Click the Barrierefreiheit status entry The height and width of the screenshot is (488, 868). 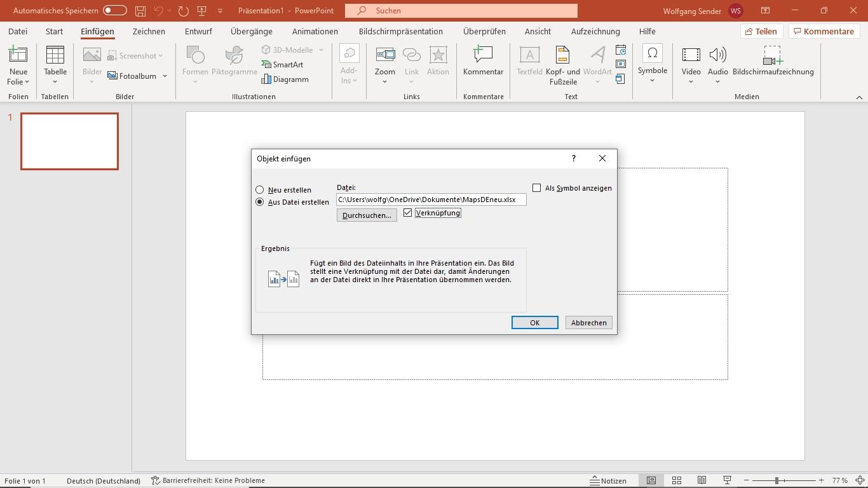208,480
